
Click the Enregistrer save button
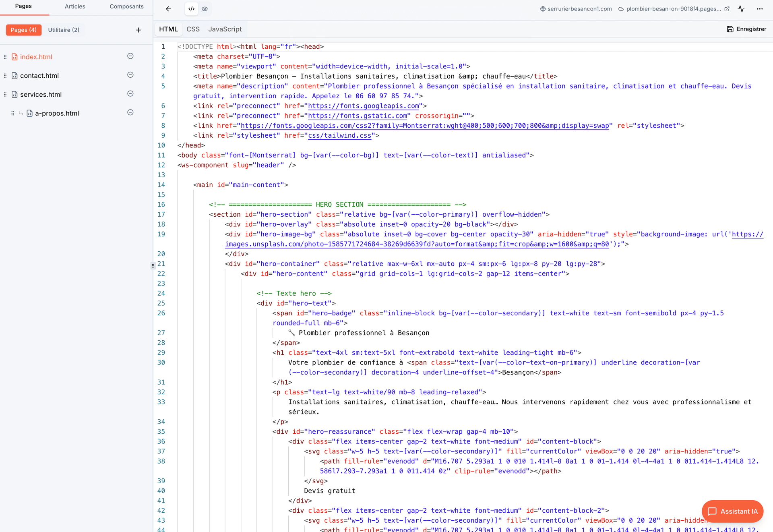tap(746, 29)
